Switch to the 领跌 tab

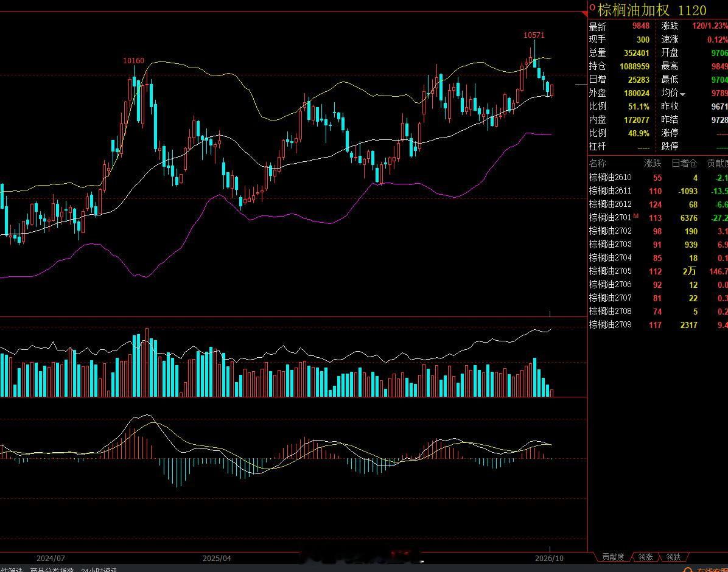point(673,557)
